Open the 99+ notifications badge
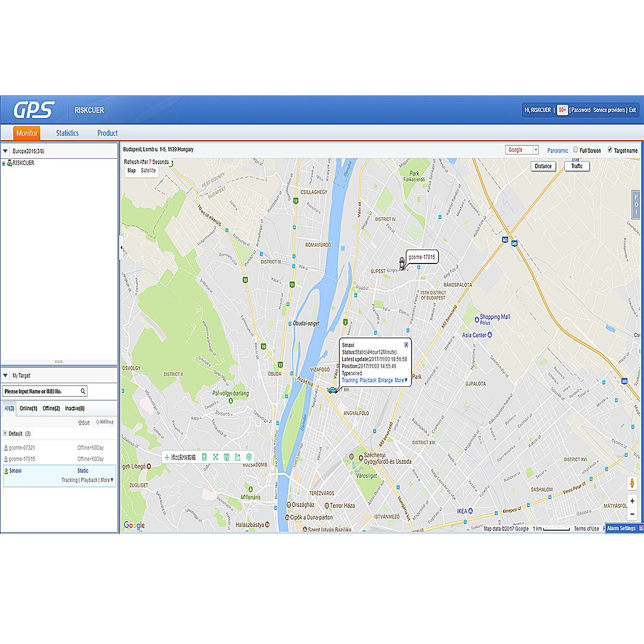Viewport: 644px width, 644px height. (x=562, y=110)
